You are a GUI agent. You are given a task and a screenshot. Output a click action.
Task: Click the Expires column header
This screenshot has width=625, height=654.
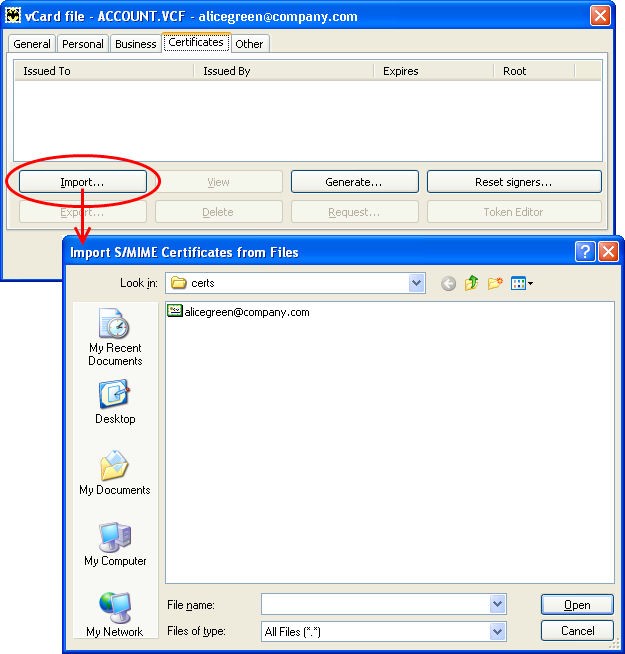pyautogui.click(x=433, y=71)
